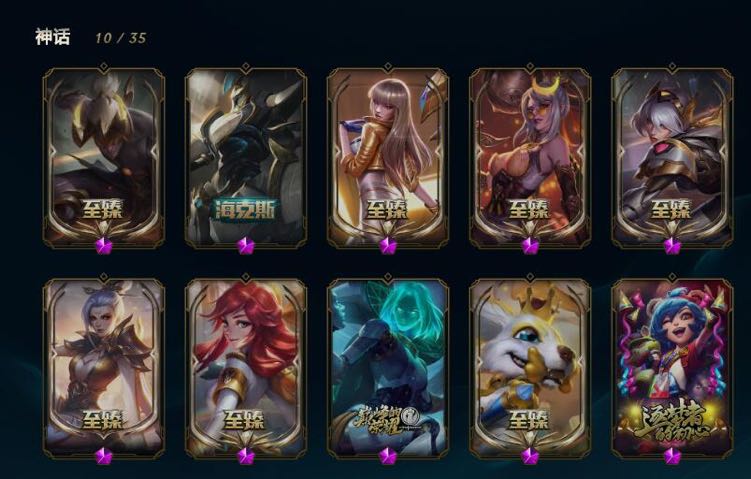Open the blonde gold-jacket 至臻 skin card
Image resolution: width=751 pixels, height=479 pixels.
click(387, 157)
